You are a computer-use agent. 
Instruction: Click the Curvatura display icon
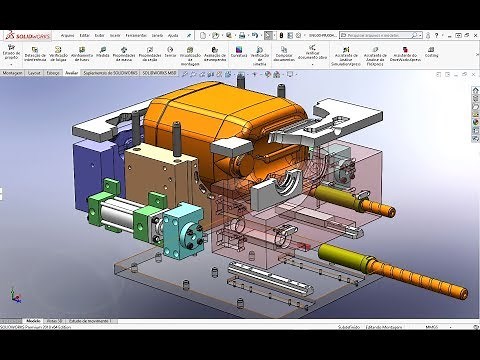(x=239, y=52)
